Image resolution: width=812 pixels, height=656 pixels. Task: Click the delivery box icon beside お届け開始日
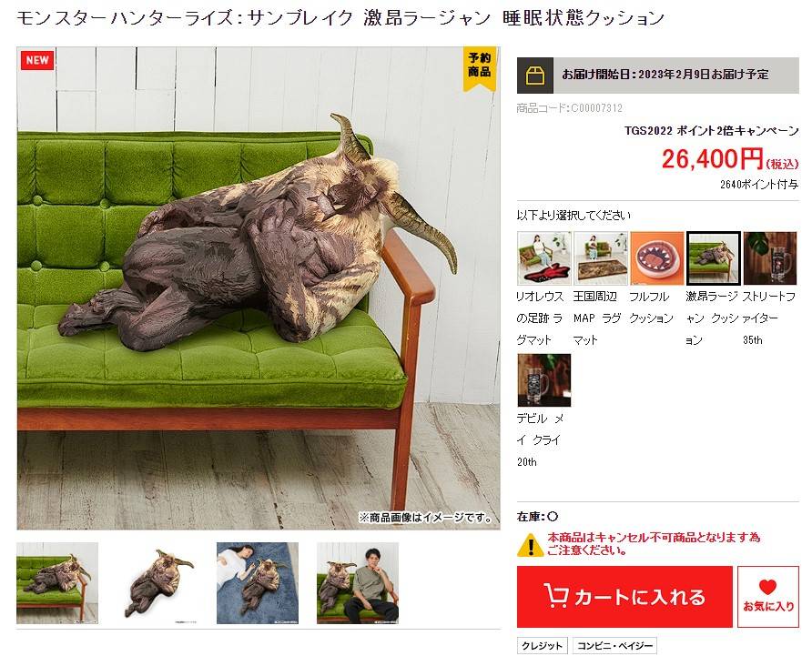535,76
